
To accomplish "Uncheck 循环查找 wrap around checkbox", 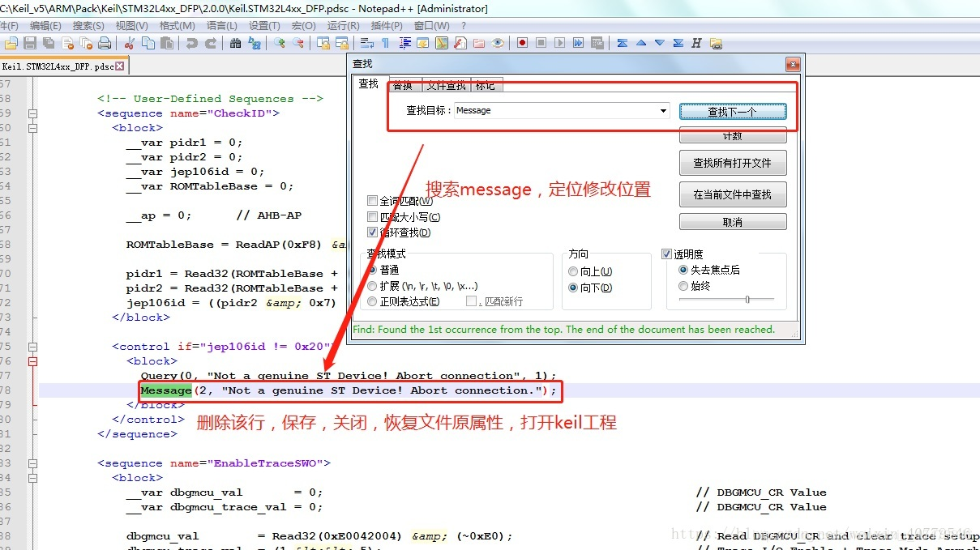I will pyautogui.click(x=373, y=232).
